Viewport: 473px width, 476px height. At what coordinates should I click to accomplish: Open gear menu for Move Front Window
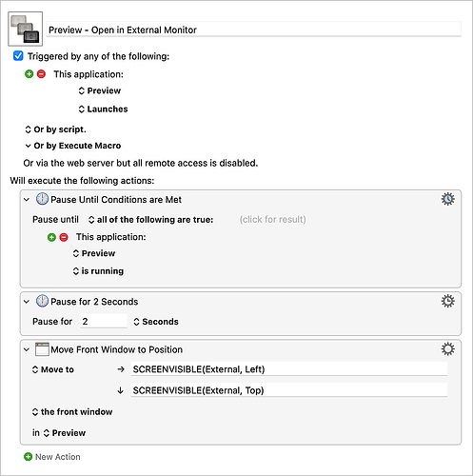pyautogui.click(x=447, y=349)
